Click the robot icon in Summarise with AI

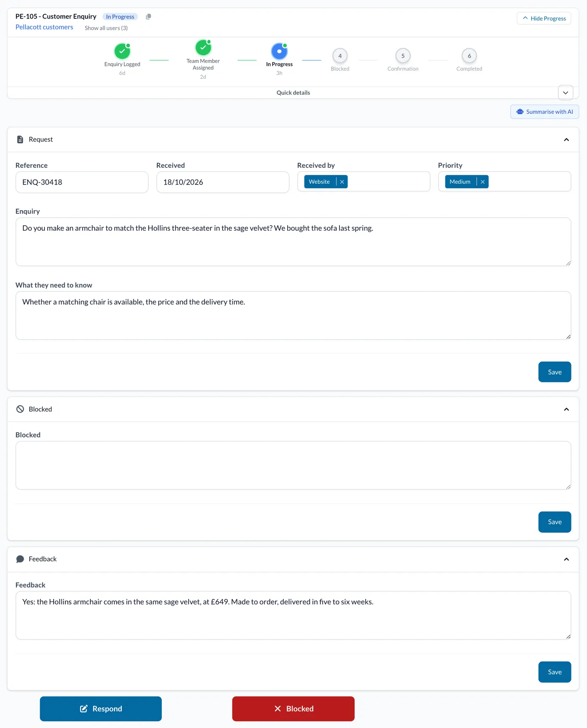pos(520,112)
